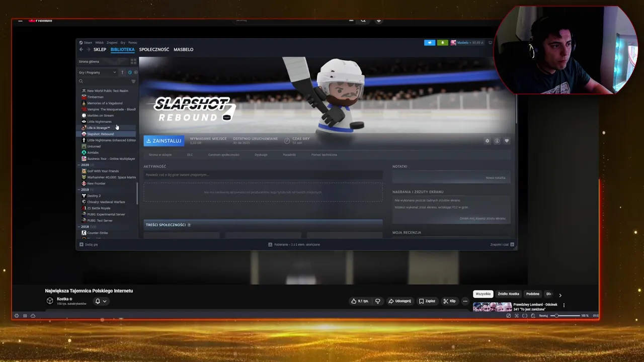Viewport: 644px width, 362px height.
Task: Click the ZAINSTALUJ install button
Action: (164, 141)
